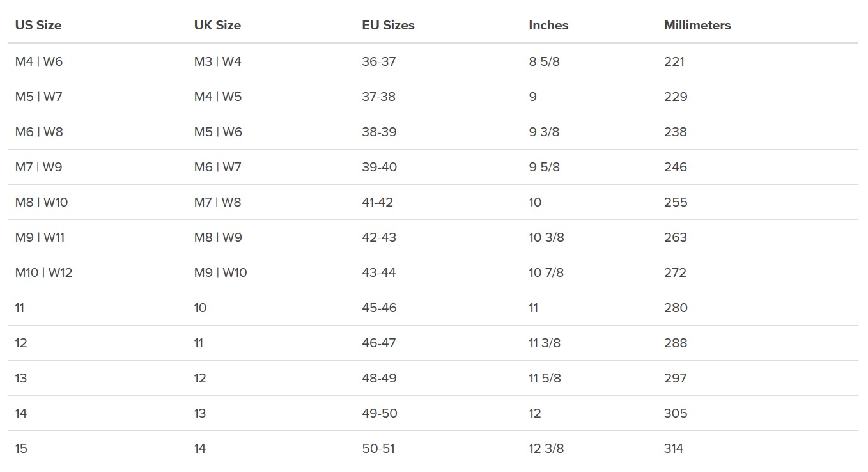Select US size 14 cell
868x472 pixels.
pos(21,414)
